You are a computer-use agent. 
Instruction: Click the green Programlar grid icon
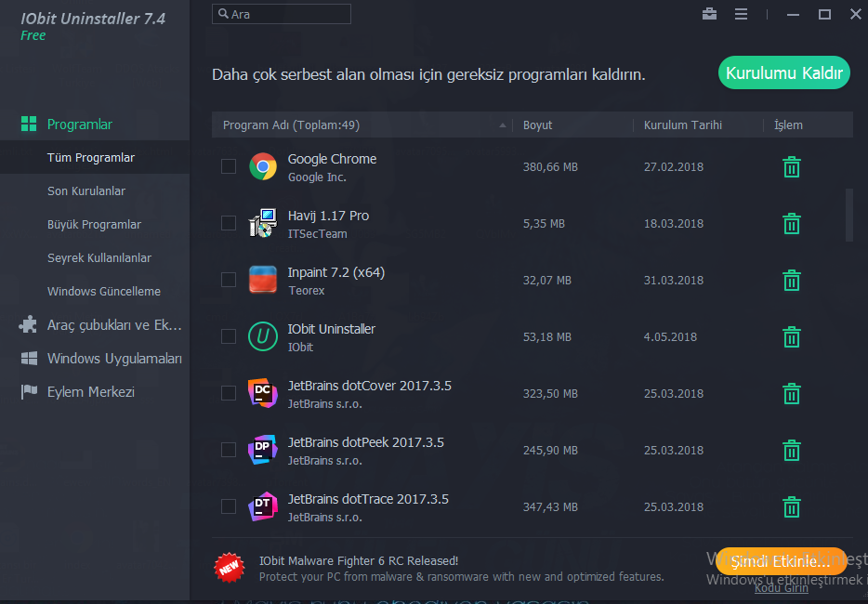click(29, 124)
